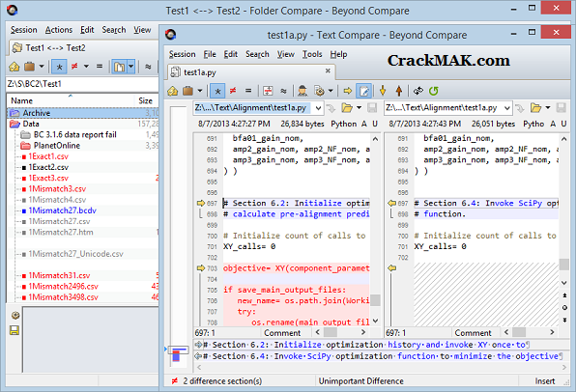
Task: Click Save disk icon for left pane
Action: pos(372,108)
